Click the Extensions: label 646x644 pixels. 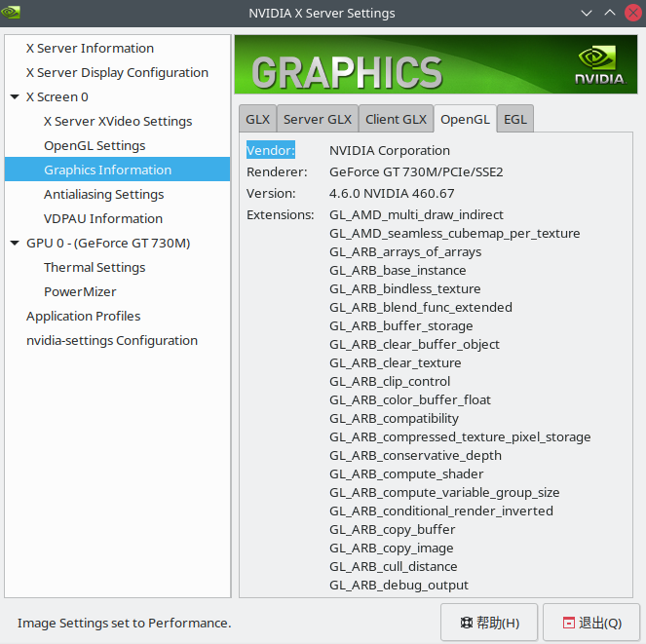click(281, 214)
